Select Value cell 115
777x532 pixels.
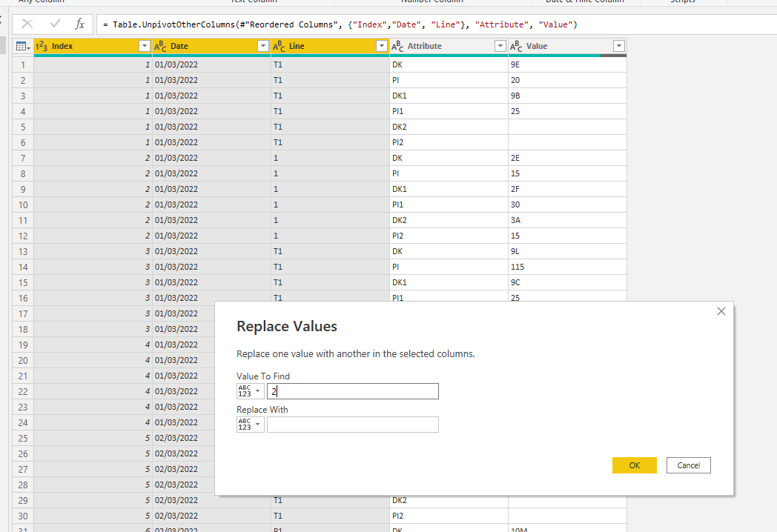coord(567,267)
